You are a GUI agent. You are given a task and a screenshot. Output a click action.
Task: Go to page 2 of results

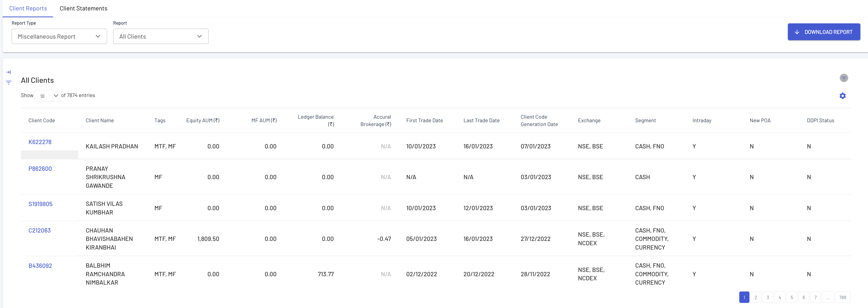(756, 297)
